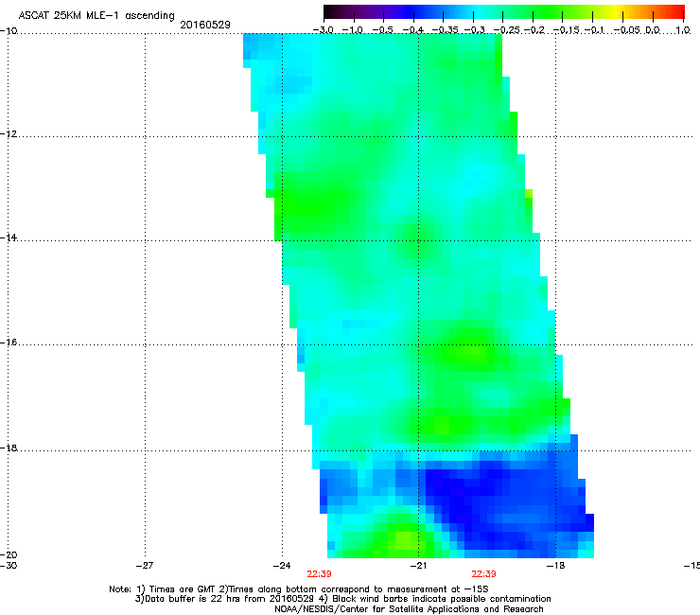This screenshot has height=615, width=700.
Task: Click the -16 latitude axis label
Action: [x=9, y=343]
